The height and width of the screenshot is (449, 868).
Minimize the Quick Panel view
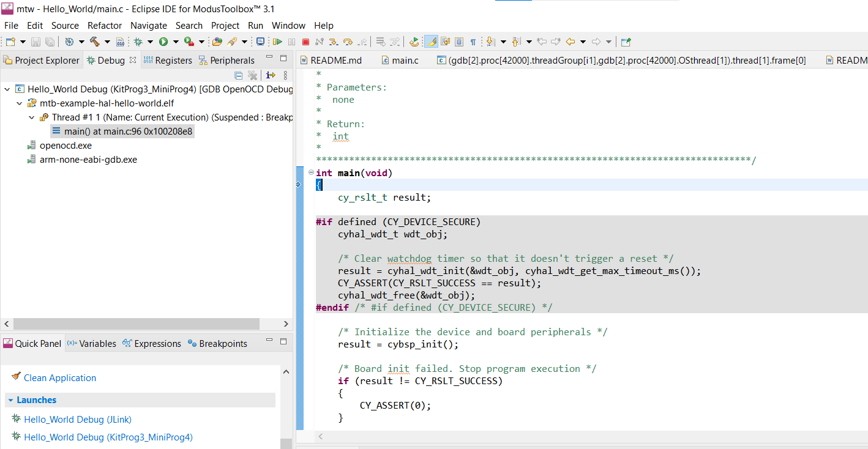tap(269, 341)
